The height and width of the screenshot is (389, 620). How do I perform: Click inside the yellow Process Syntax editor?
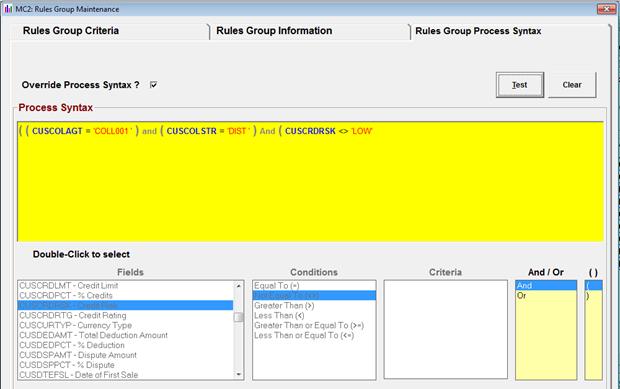pyautogui.click(x=310, y=182)
